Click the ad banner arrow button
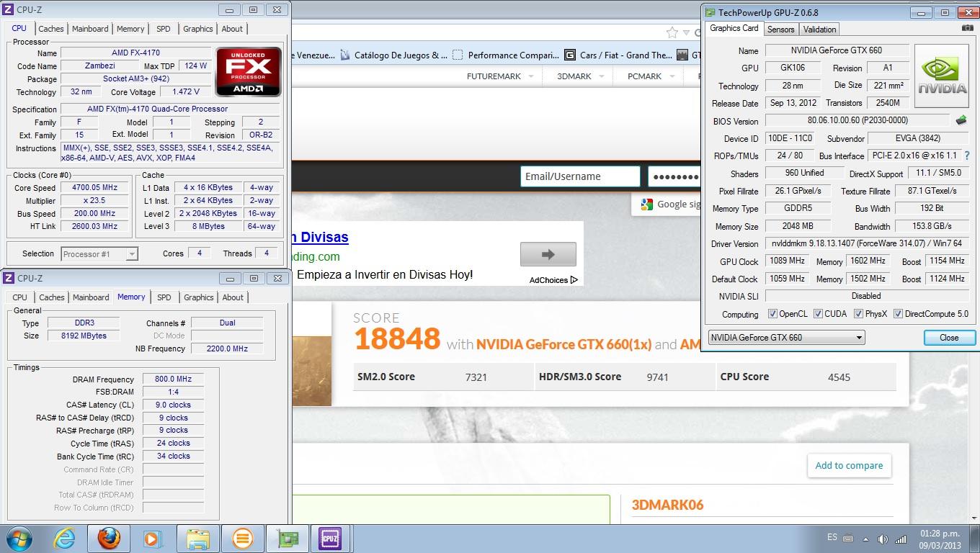This screenshot has height=553, width=980. tap(548, 254)
